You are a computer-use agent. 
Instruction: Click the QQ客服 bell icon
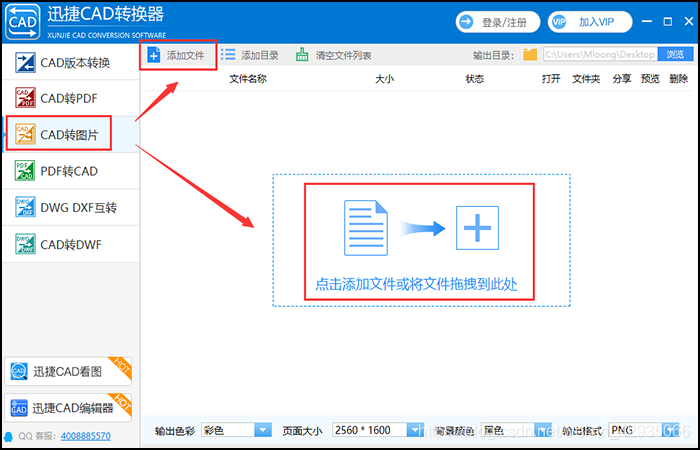coord(8,436)
